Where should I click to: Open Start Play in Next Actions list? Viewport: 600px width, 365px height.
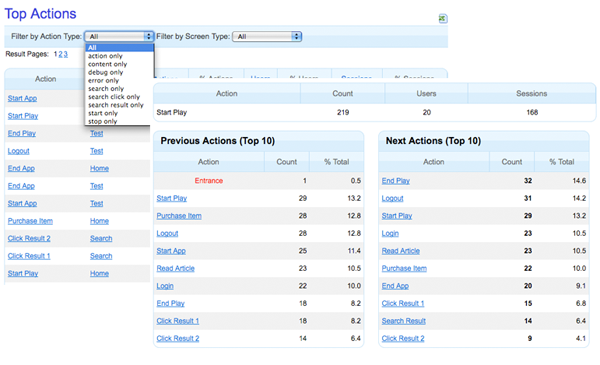(x=397, y=216)
